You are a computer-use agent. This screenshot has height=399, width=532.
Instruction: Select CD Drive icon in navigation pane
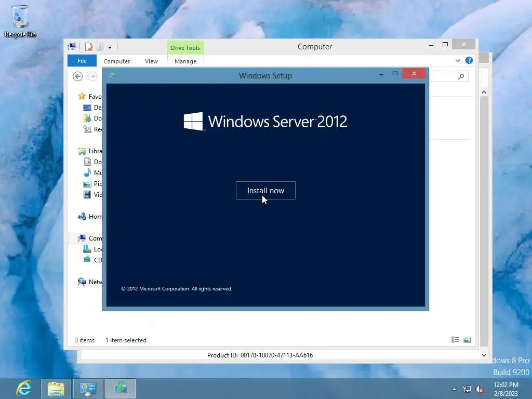pos(87,260)
